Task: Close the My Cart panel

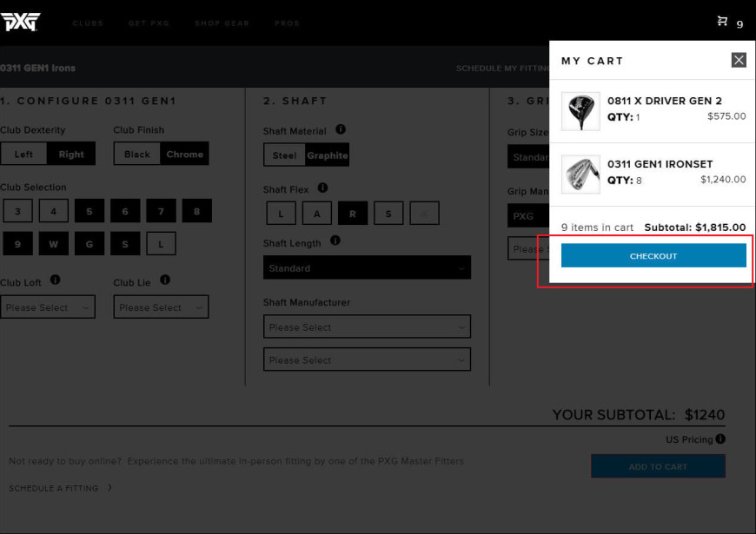Action: coord(739,60)
